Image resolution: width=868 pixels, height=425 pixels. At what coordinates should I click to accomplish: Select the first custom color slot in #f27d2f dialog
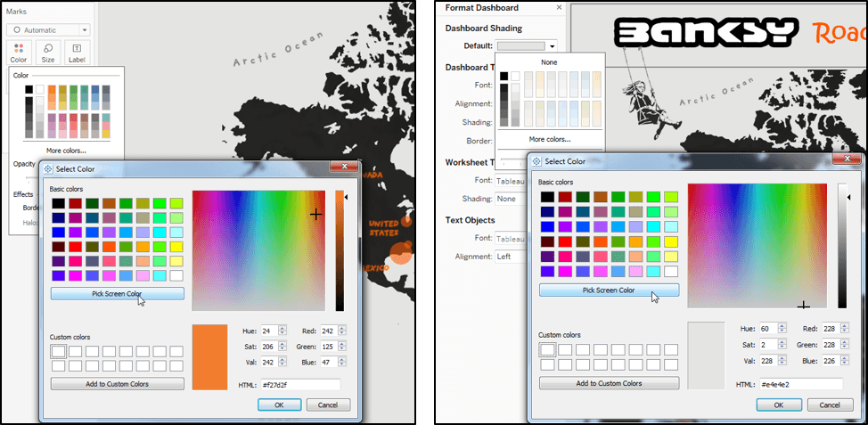pos(58,351)
